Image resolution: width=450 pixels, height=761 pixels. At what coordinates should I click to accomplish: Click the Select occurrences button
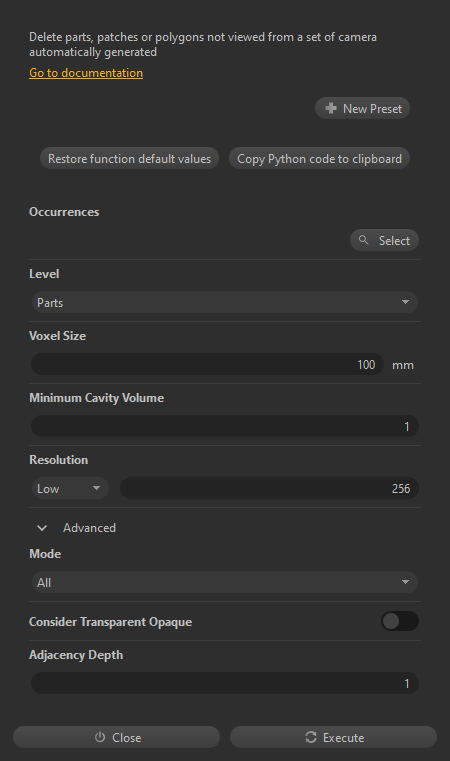384,240
